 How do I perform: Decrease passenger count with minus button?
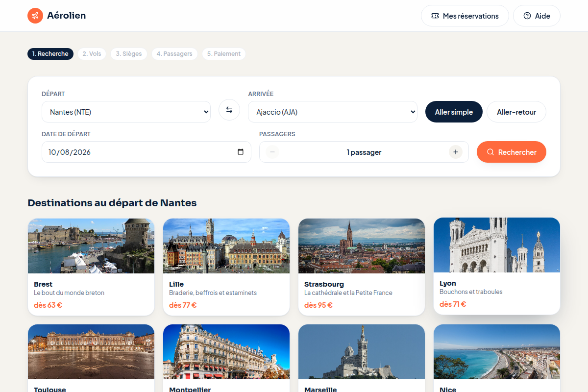click(x=272, y=152)
